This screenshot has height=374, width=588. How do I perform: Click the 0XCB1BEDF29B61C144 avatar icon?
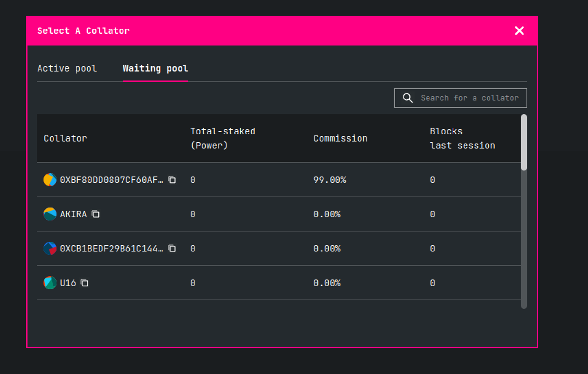[x=50, y=249]
